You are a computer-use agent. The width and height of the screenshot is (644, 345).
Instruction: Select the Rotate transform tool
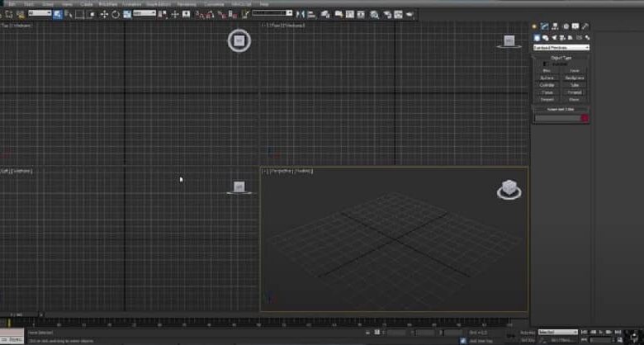pos(116,14)
